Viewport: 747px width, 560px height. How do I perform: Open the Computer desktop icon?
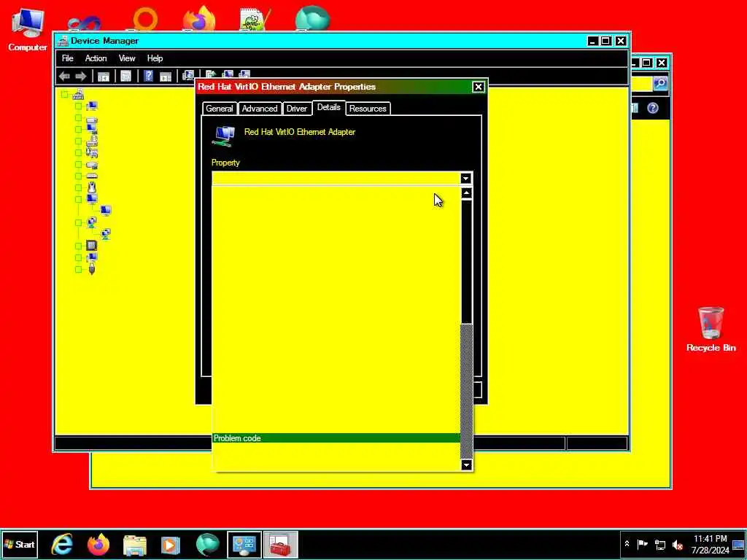pyautogui.click(x=28, y=30)
